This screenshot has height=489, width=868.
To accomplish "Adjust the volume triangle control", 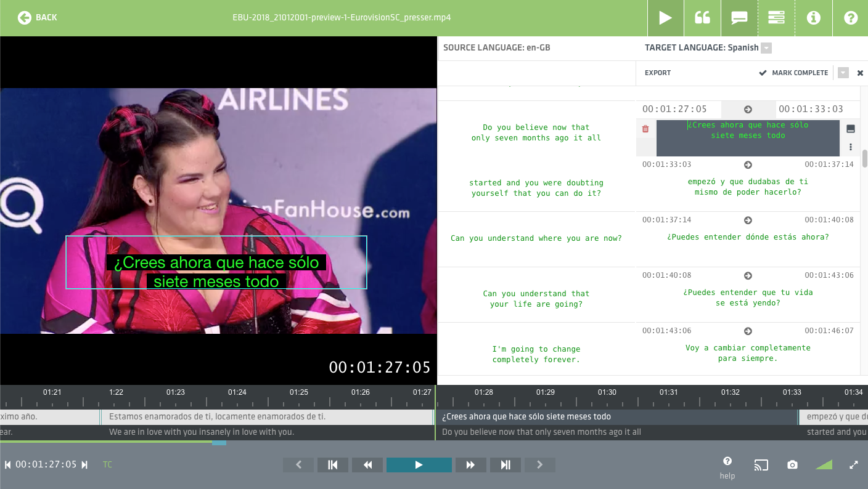I will [x=824, y=465].
